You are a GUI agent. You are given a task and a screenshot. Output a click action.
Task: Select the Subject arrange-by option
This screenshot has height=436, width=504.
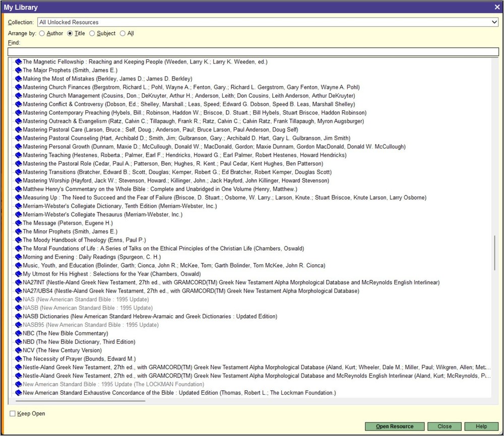pyautogui.click(x=92, y=33)
